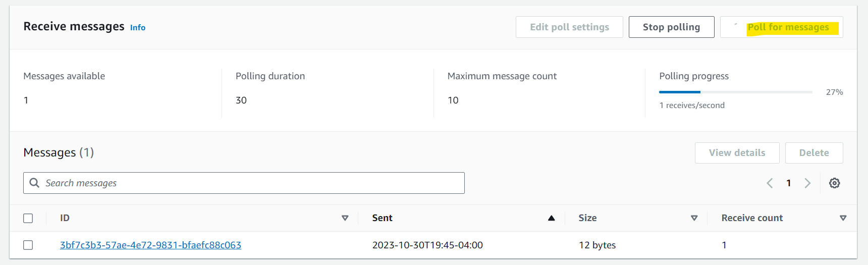Click the Poll for messages button
The image size is (868, 265).
tap(781, 27)
